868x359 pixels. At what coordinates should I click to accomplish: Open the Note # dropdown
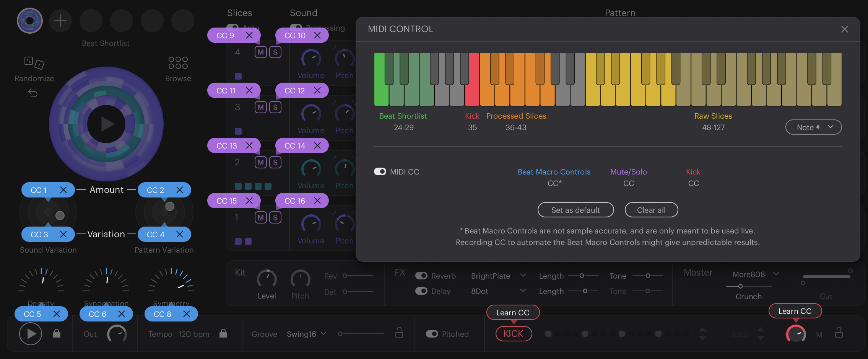click(813, 127)
